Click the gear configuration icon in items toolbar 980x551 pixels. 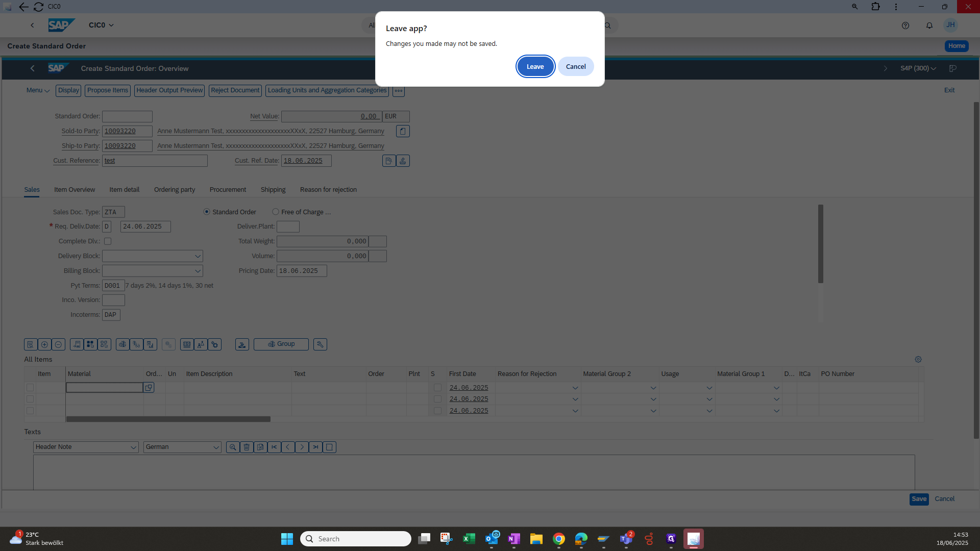(x=215, y=345)
